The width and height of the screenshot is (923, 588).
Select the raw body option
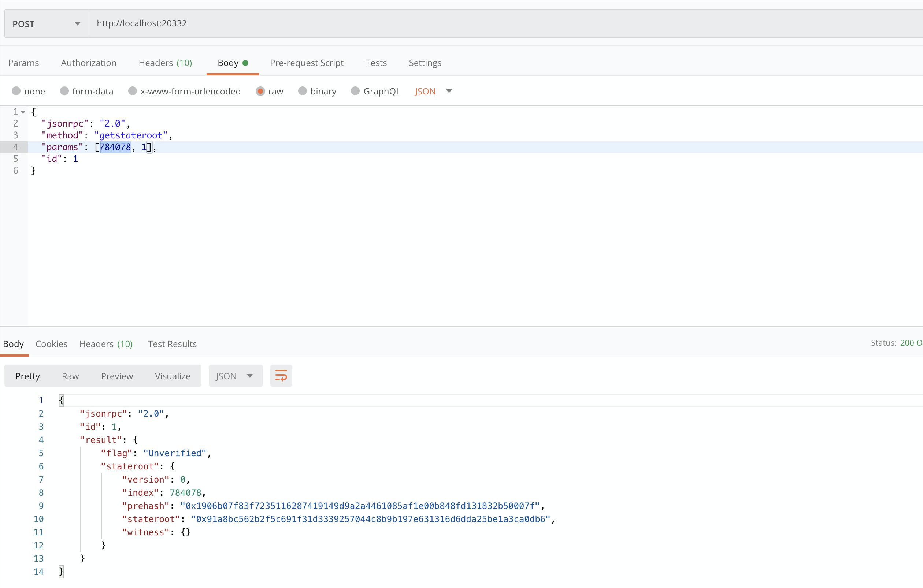click(x=260, y=91)
